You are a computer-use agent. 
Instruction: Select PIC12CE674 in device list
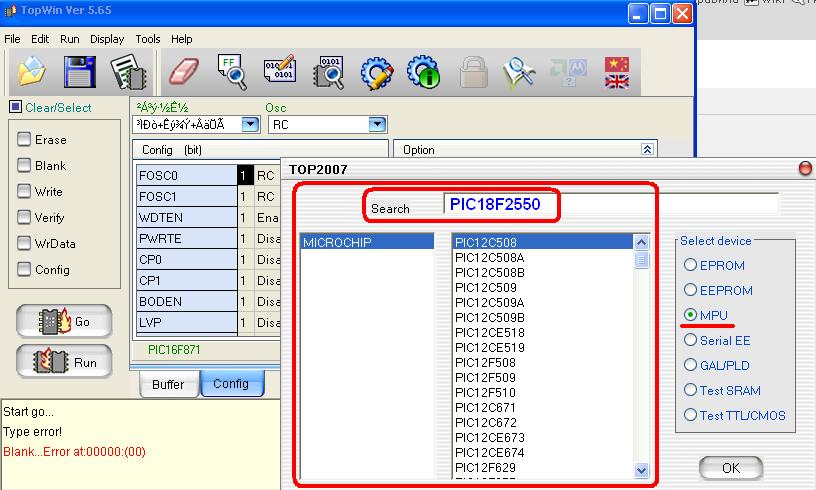[x=543, y=453]
